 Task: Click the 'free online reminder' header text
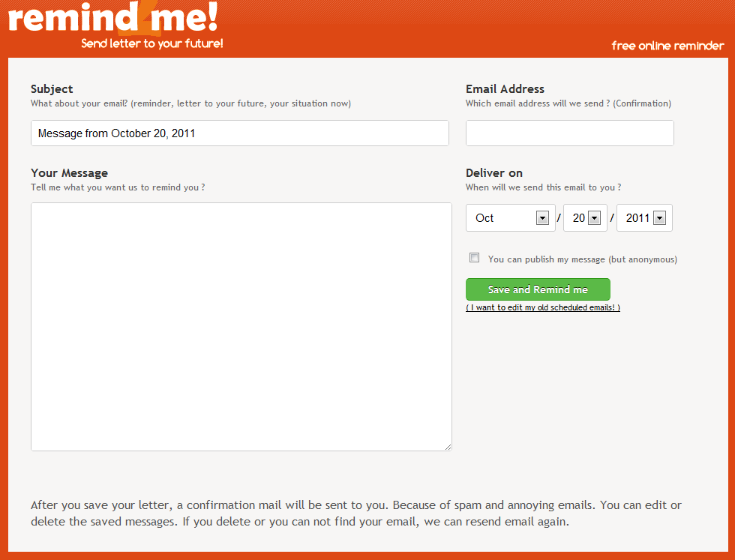point(667,46)
